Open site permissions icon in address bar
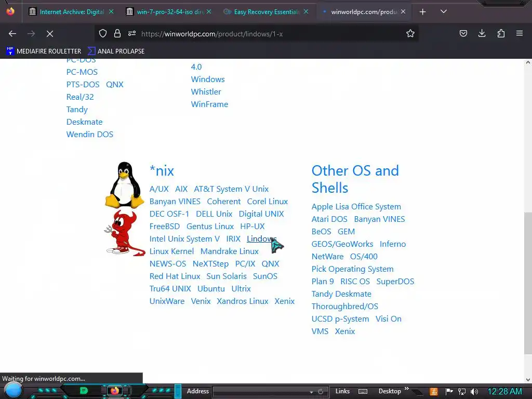 [132, 33]
